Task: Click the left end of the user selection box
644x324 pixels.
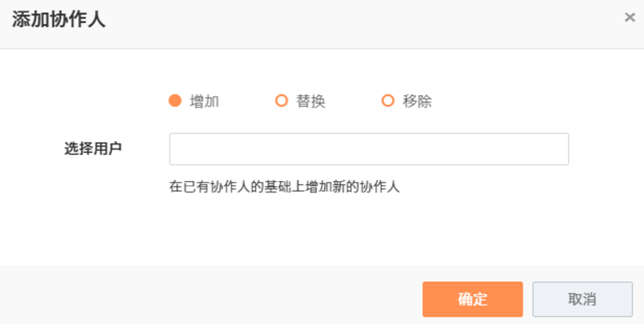Action: [179, 149]
